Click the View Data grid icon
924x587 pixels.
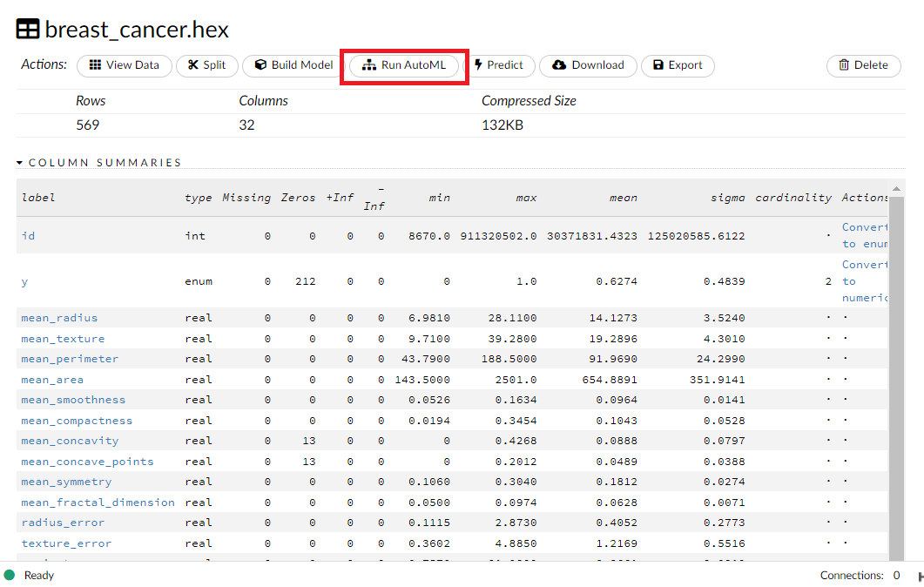point(96,65)
